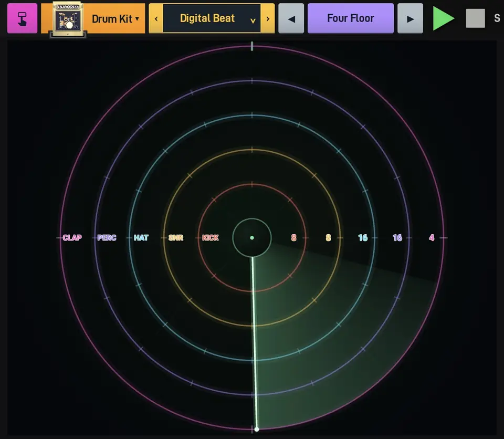
Task: Click the Four Floor pattern button
Action: (351, 18)
